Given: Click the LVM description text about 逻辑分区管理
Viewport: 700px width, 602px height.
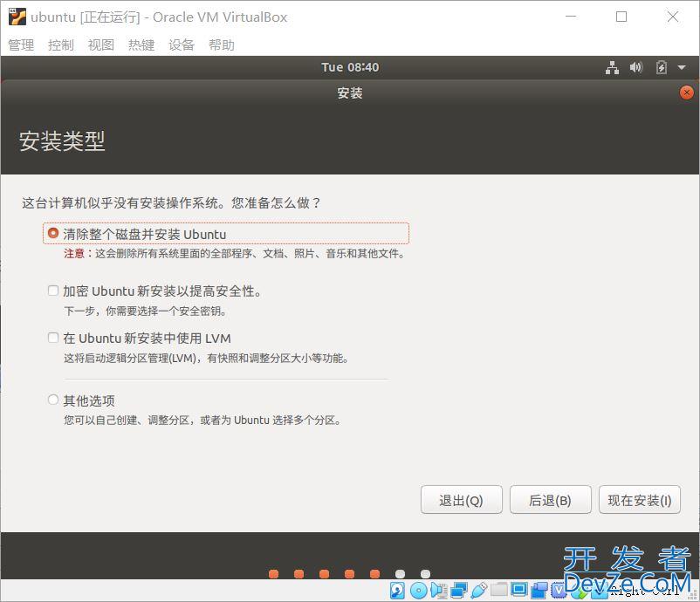Looking at the screenshot, I should click(x=207, y=359).
